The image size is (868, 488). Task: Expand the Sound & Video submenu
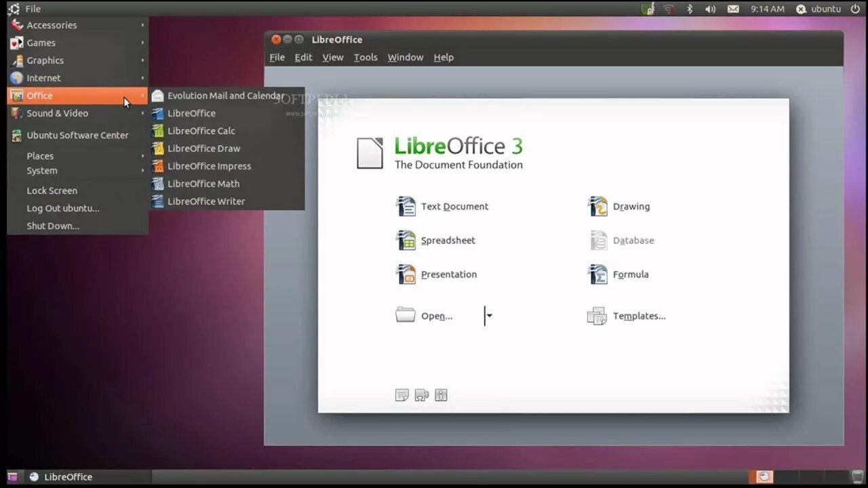(78, 113)
